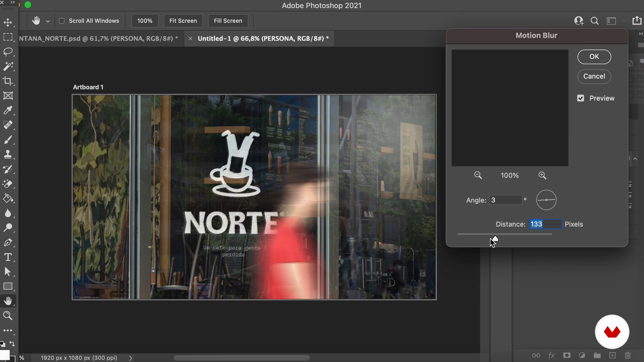
Task: Select the Pen tool
Action: [8, 242]
